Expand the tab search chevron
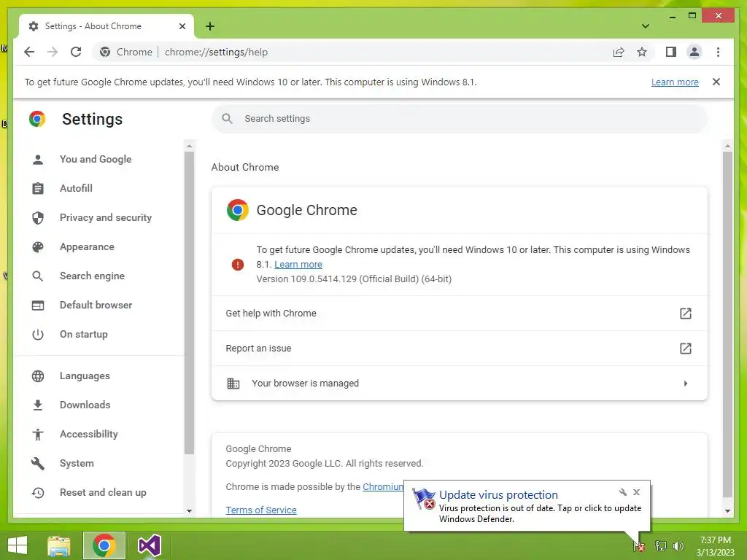The height and width of the screenshot is (560, 747). point(645,26)
